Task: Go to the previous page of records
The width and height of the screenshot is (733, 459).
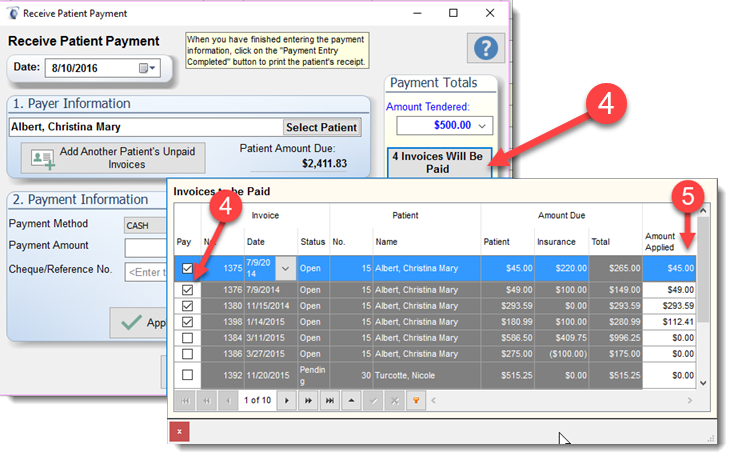Action: (x=207, y=401)
